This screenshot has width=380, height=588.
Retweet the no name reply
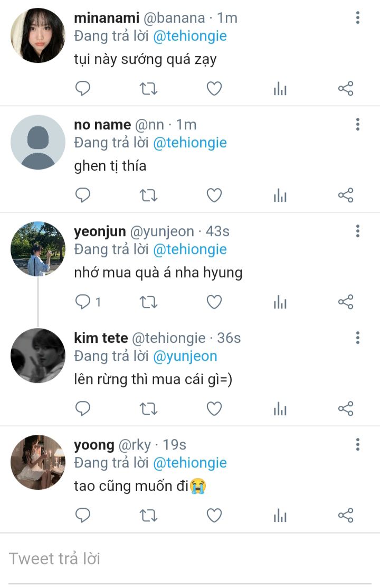(148, 195)
